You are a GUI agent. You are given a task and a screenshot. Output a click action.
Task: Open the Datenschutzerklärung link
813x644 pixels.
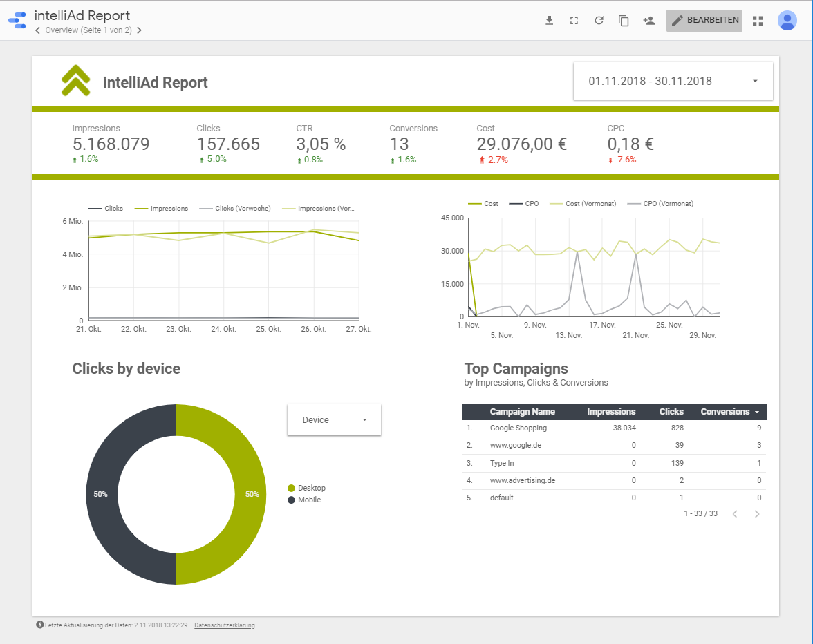tap(225, 625)
